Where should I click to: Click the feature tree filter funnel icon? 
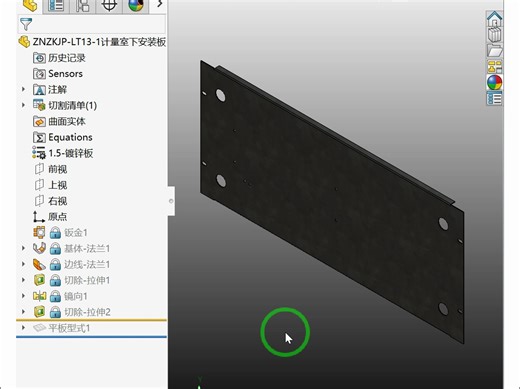tap(26, 24)
